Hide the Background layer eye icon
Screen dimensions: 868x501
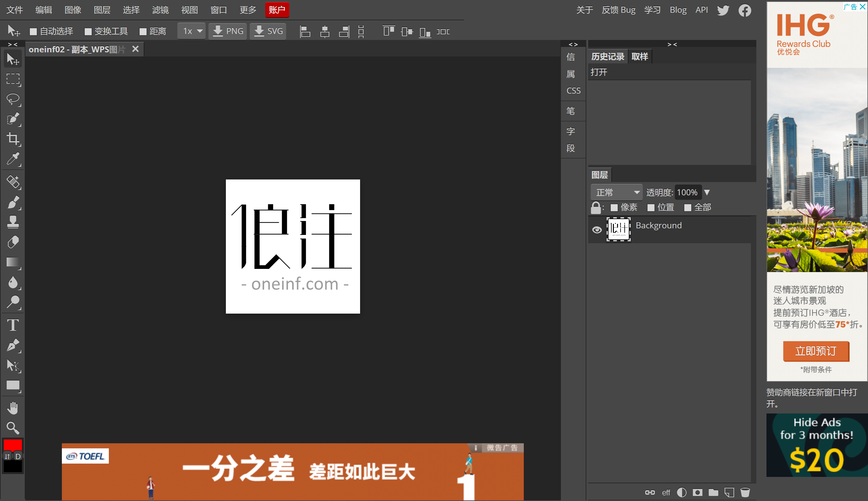[x=597, y=230]
